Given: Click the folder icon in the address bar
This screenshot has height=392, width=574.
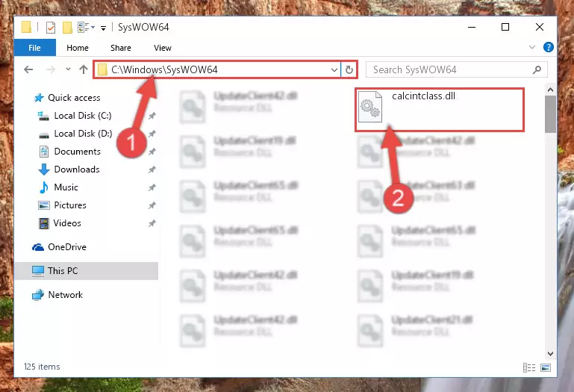Looking at the screenshot, I should click(102, 69).
